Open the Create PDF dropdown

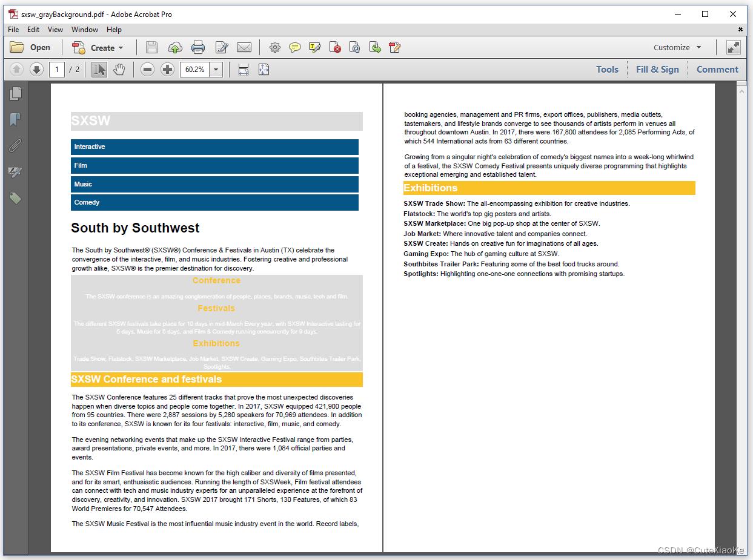coord(98,47)
